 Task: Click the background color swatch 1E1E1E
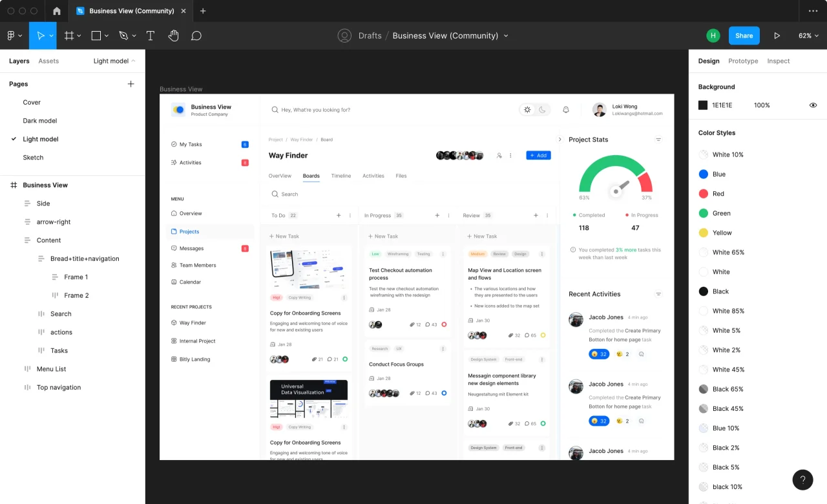(703, 105)
